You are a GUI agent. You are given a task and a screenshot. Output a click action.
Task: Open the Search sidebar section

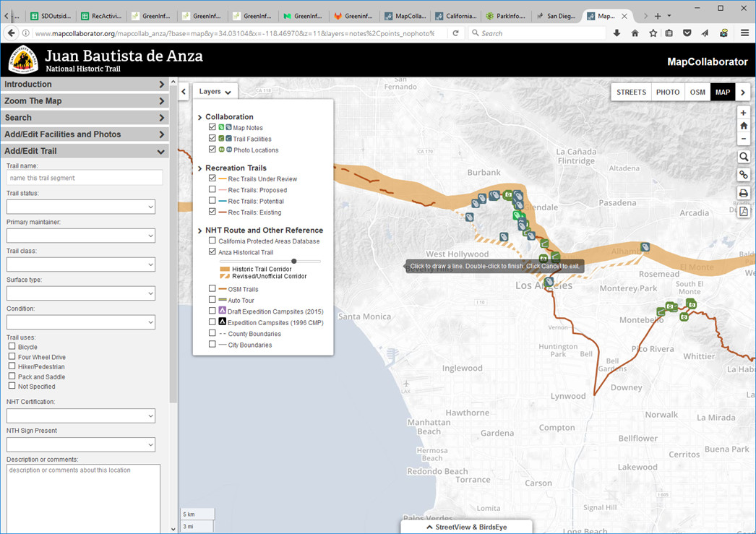[85, 118]
